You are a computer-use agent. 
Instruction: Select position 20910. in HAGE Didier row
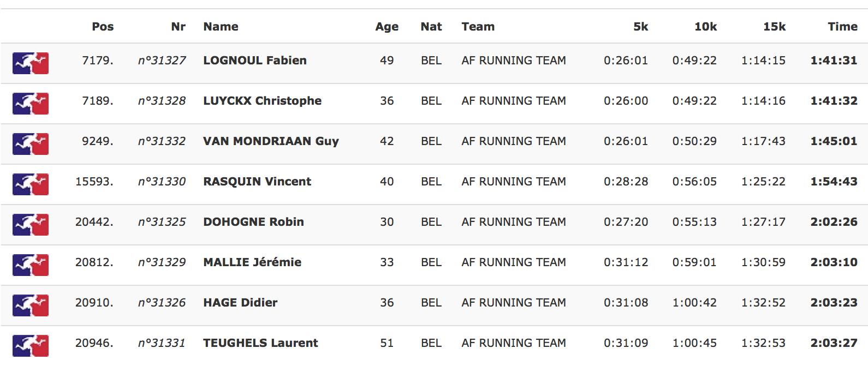tap(94, 303)
